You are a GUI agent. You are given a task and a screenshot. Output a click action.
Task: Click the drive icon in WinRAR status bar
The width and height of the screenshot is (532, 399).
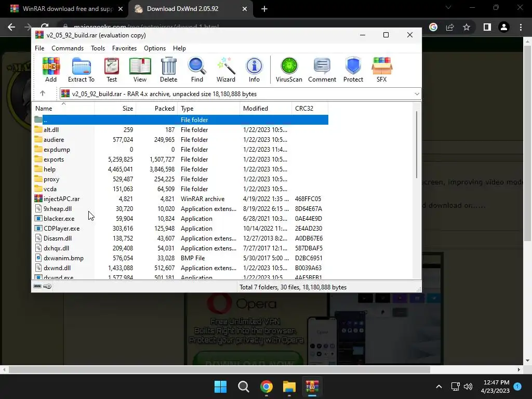37,286
